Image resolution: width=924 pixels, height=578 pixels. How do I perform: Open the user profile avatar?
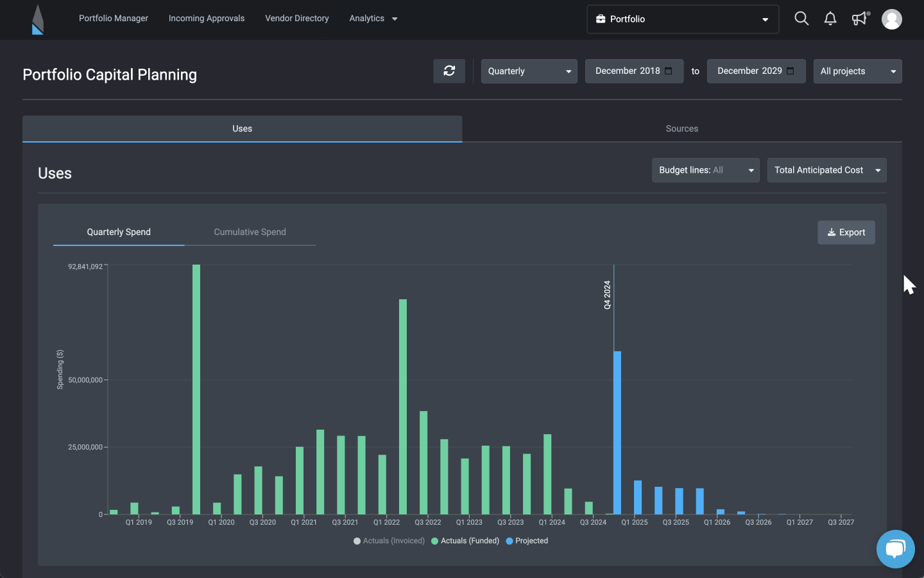pyautogui.click(x=892, y=19)
